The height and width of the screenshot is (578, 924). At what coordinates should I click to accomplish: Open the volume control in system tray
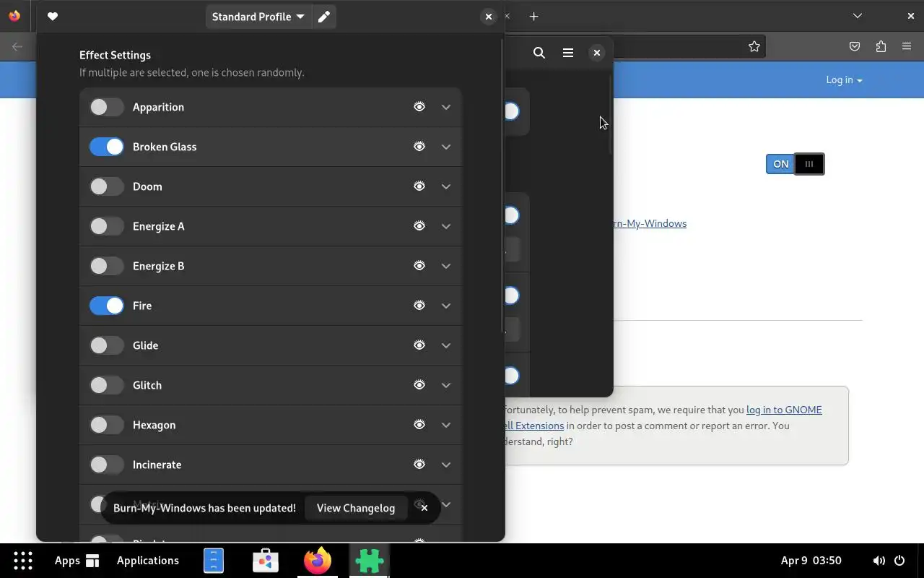click(x=879, y=561)
